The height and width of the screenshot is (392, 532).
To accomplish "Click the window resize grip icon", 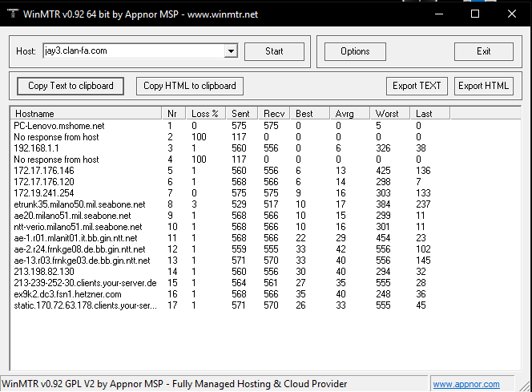I will [x=525, y=385].
